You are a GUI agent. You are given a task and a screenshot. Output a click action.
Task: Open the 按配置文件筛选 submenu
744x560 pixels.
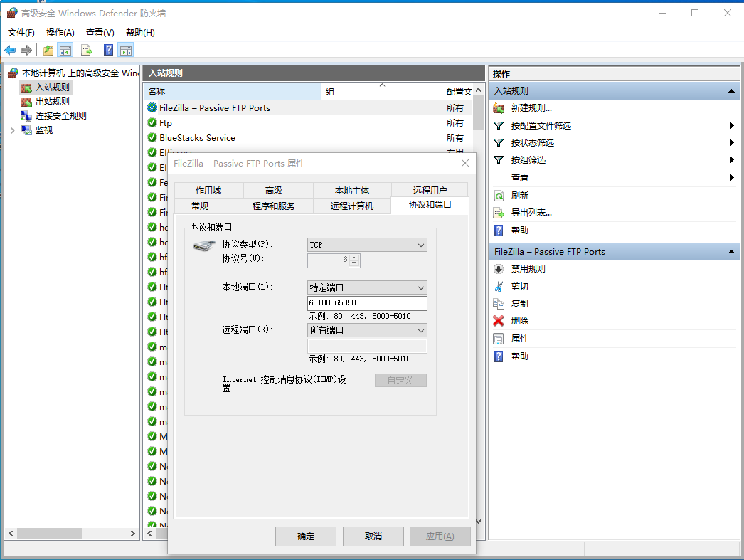tap(615, 126)
